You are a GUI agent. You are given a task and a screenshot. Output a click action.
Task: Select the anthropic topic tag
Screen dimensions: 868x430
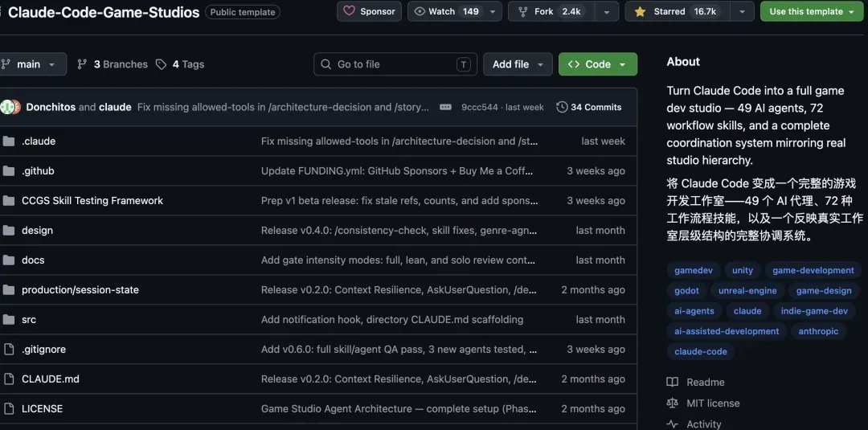[818, 331]
